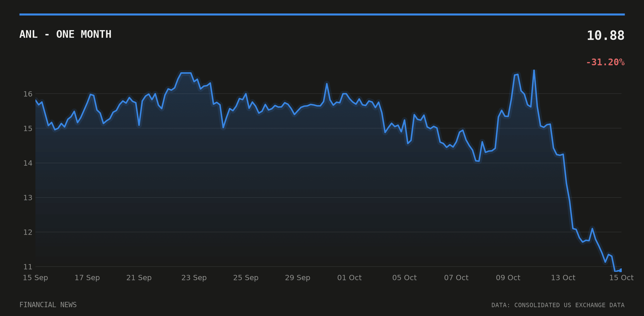The height and width of the screenshot is (316, 644).
Task: Click the 05 Oct date label
Action: coord(405,278)
